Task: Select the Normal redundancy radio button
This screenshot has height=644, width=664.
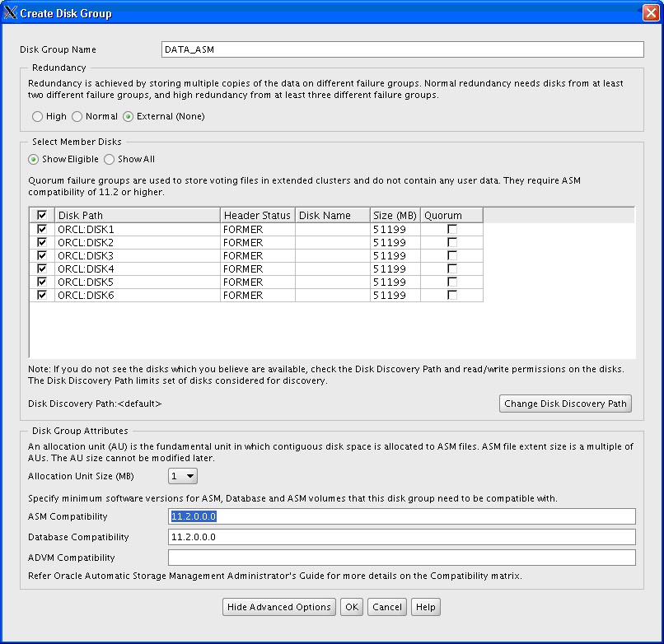Action: click(x=78, y=116)
